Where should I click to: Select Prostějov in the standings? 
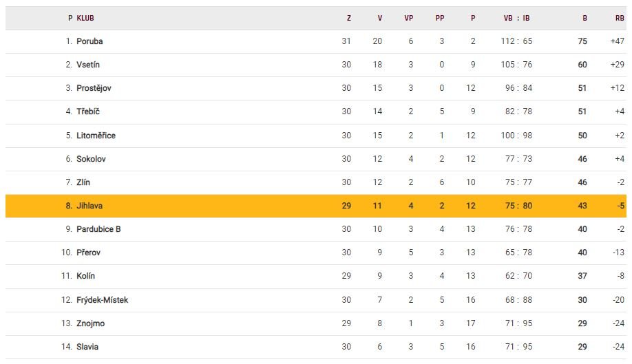coord(94,88)
